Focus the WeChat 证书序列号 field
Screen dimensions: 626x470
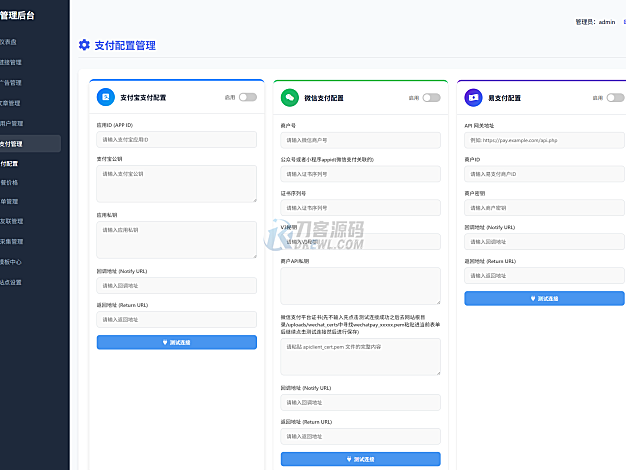[x=361, y=208]
